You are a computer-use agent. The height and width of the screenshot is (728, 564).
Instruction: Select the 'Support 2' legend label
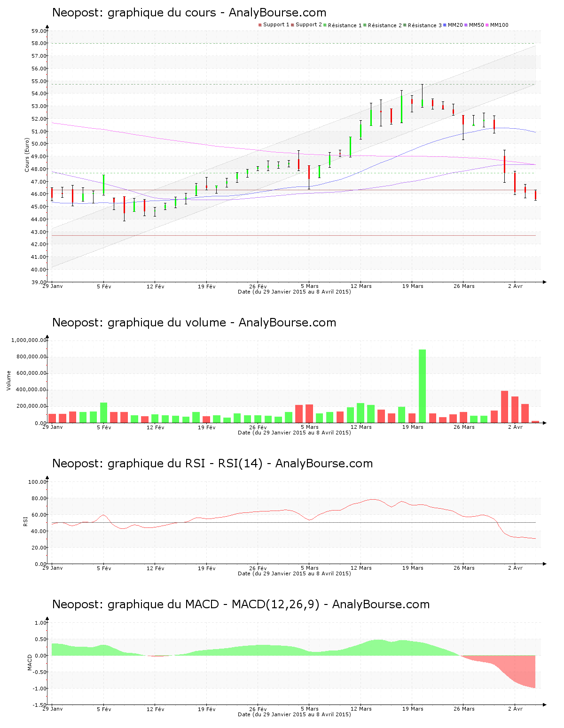pos(309,25)
